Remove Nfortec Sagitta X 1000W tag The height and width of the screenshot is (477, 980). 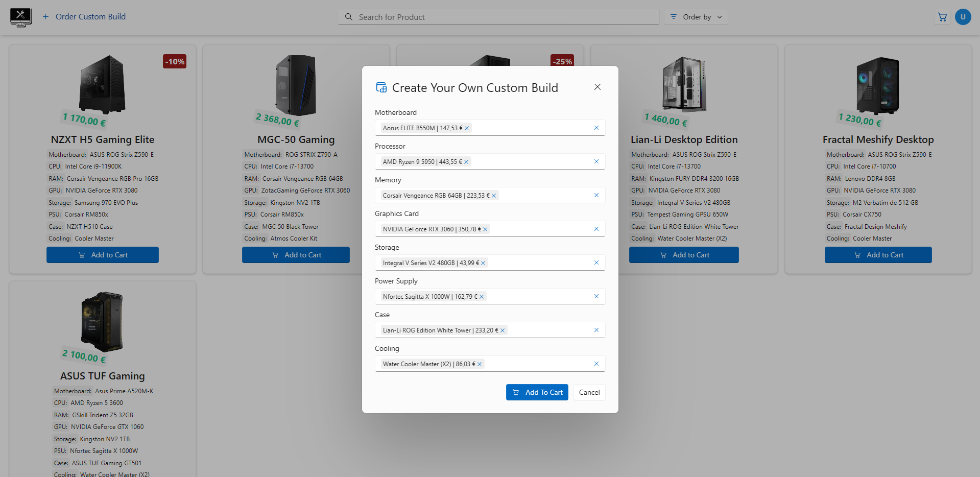click(482, 297)
